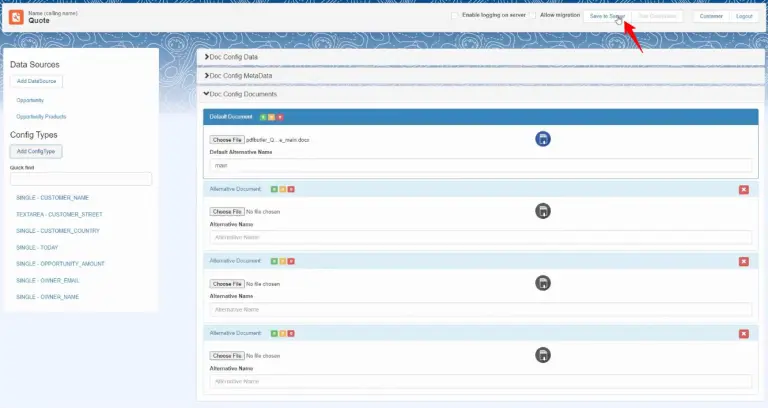Viewport: 768px width, 408px height.
Task: Click the green icon on the third Alternative Document header
Action: (274, 334)
